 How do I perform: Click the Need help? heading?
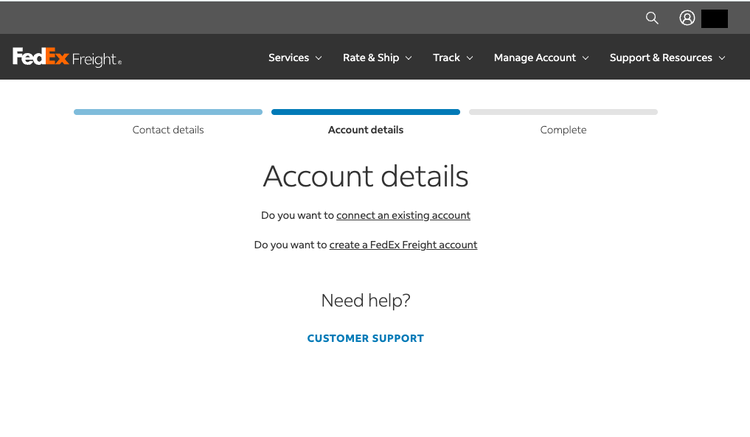[x=365, y=301]
